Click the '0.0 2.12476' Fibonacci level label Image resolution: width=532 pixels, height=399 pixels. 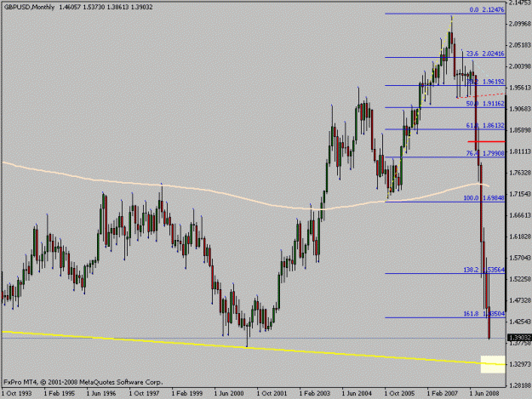coord(487,10)
